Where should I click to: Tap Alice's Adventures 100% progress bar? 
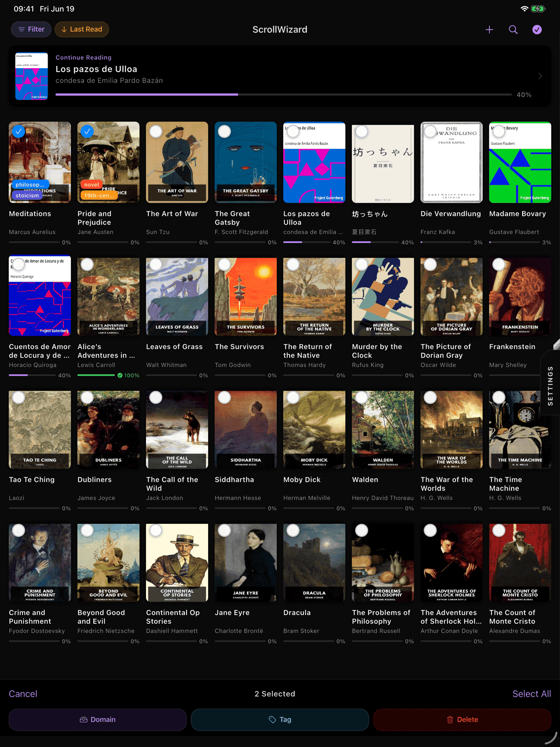[96, 375]
